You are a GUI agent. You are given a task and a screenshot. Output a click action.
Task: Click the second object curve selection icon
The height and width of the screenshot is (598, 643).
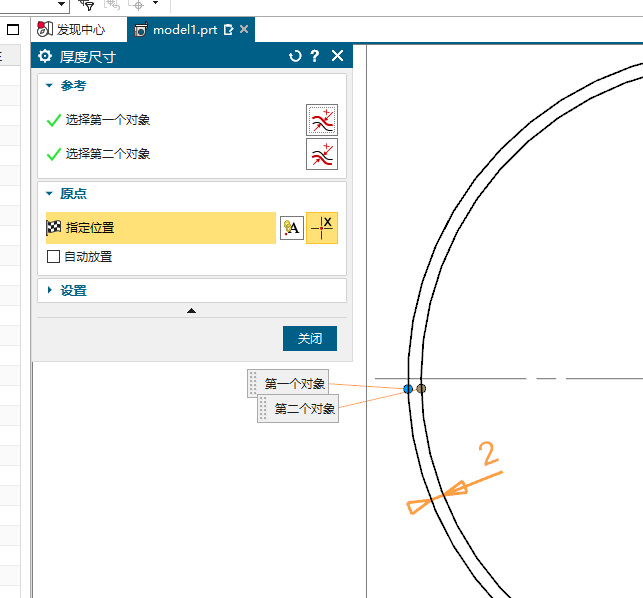click(x=321, y=154)
